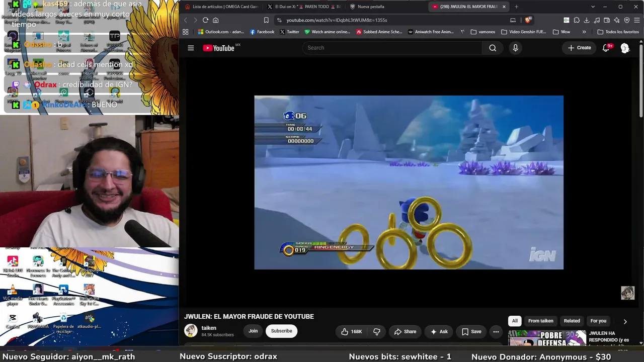Screen dimensions: 644x362
Task: Click the Sonic gameplay video player
Action: (409, 183)
